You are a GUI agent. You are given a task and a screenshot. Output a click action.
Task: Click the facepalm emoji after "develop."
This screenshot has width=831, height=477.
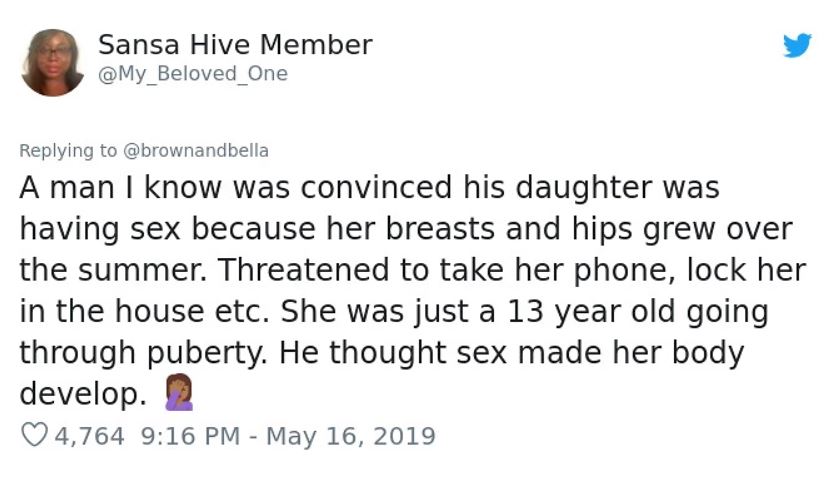(x=176, y=395)
